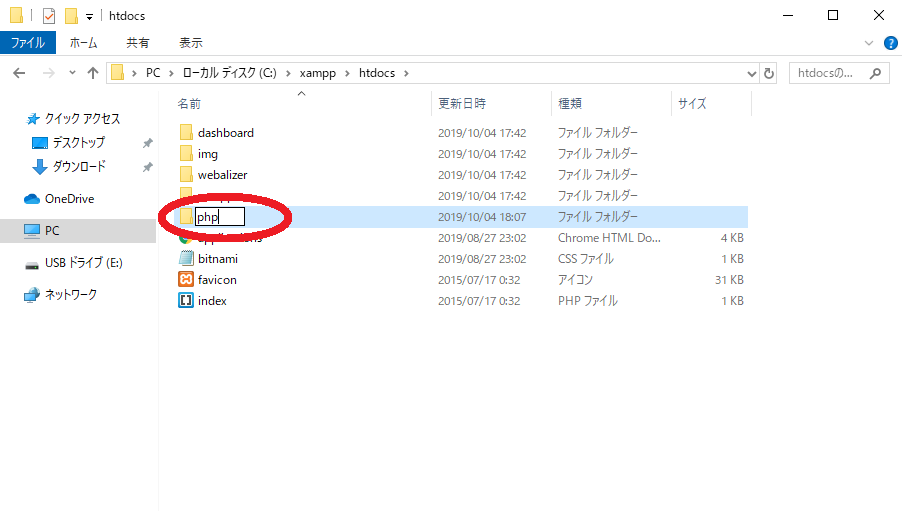Click the folder icon in the address bar
The width and height of the screenshot is (903, 511).
(117, 73)
